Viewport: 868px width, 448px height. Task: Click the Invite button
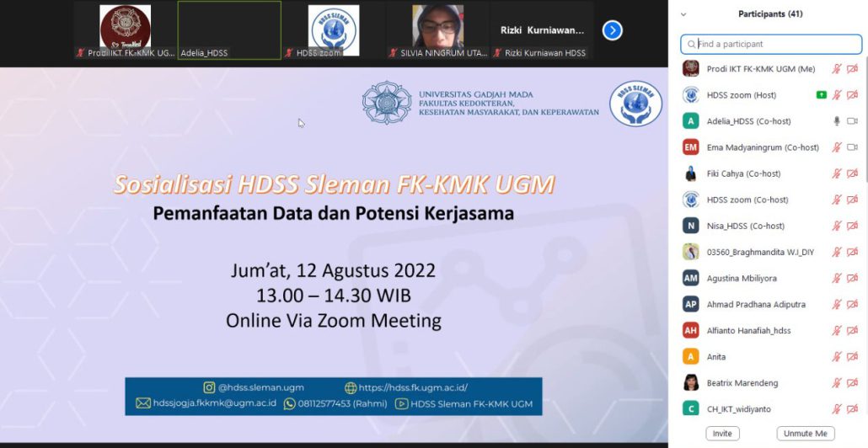tap(722, 434)
